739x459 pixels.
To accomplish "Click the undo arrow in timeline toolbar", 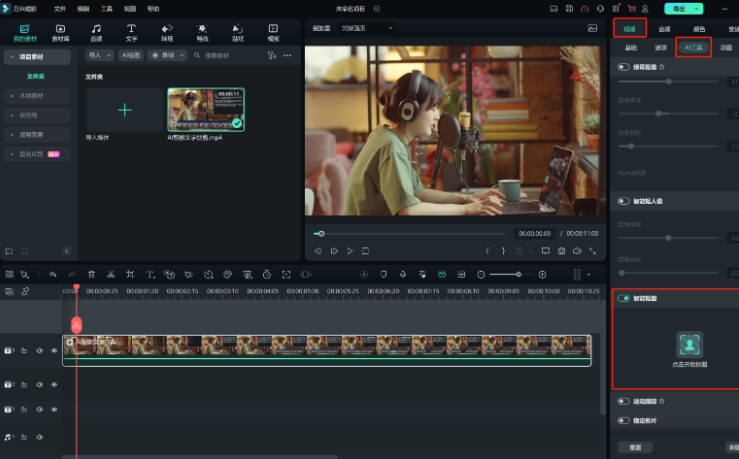I will [53, 274].
